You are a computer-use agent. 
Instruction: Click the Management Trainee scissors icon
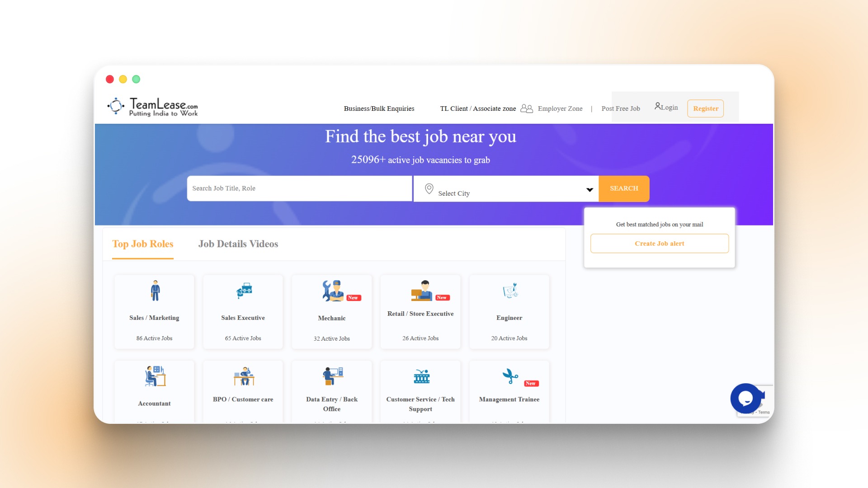click(x=509, y=376)
